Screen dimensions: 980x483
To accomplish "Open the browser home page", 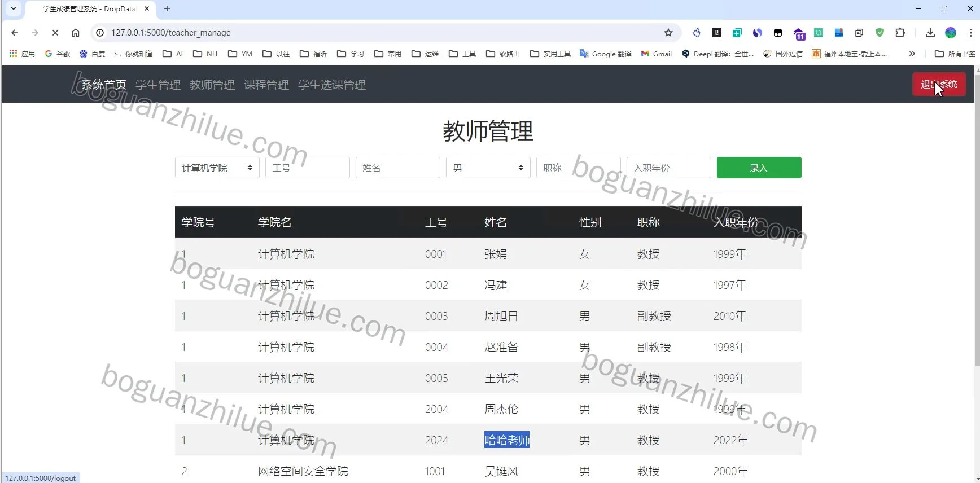I will pos(76,33).
